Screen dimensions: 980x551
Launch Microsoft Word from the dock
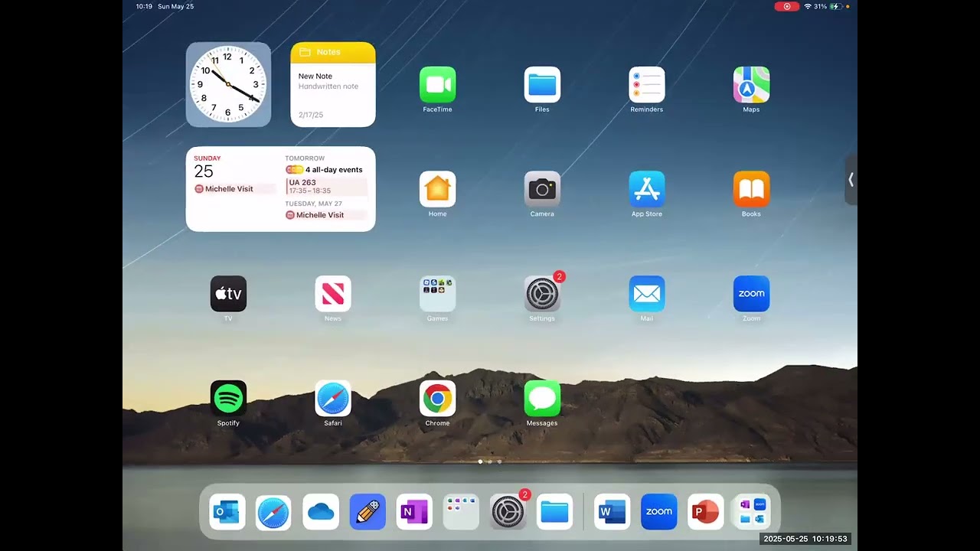[612, 512]
